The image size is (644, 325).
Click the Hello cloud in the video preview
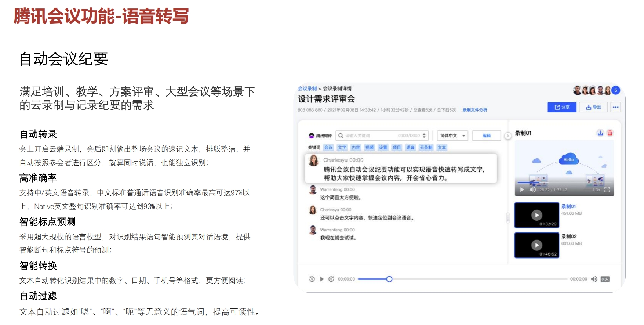point(568,159)
